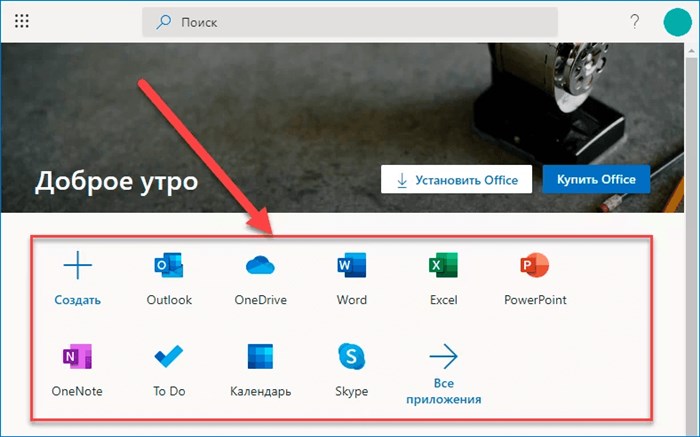Launch the Word app icon
Screen dimensions: 700x437
(x=352, y=265)
